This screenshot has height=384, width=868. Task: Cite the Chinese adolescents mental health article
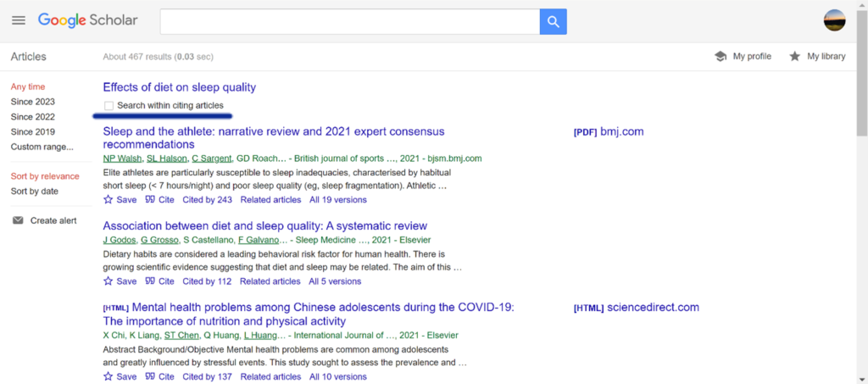[159, 377]
